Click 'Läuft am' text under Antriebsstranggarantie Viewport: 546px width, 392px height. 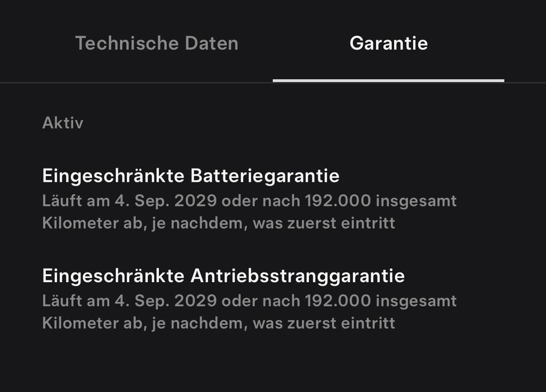pos(76,301)
